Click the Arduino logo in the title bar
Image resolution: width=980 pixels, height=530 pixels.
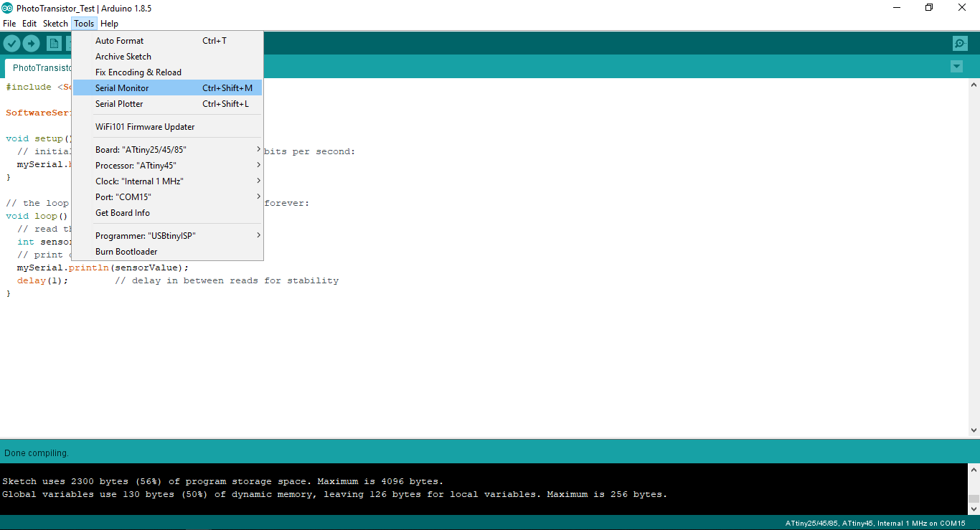pyautogui.click(x=7, y=8)
